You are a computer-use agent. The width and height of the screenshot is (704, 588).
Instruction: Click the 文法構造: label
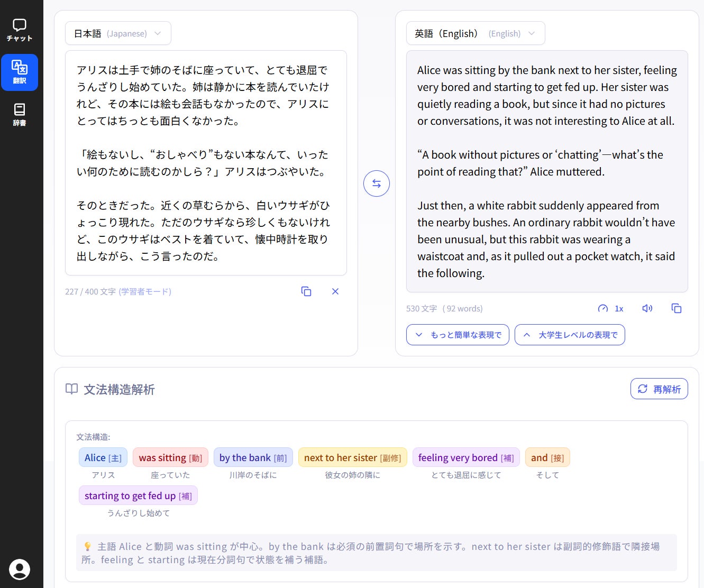(x=93, y=437)
